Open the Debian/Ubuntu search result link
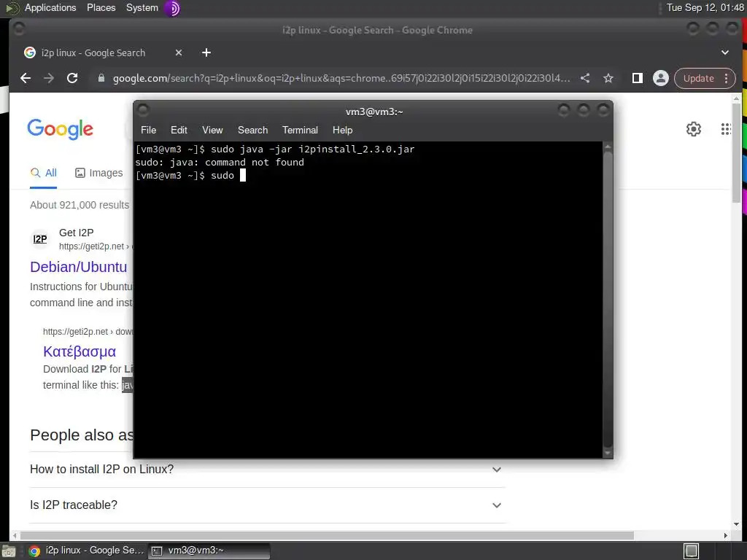 (79, 267)
